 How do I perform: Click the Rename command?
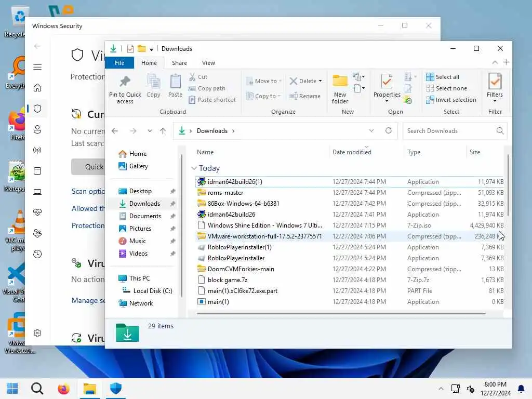click(305, 96)
